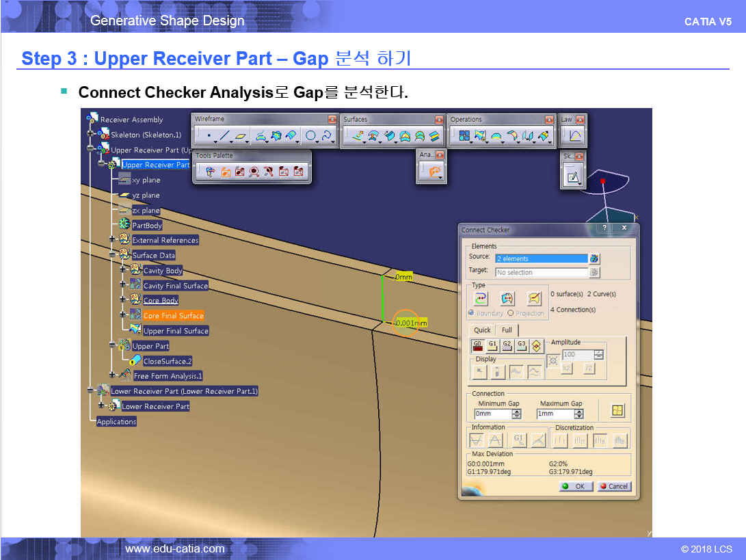Click the first icon in Tools Palette

point(210,172)
